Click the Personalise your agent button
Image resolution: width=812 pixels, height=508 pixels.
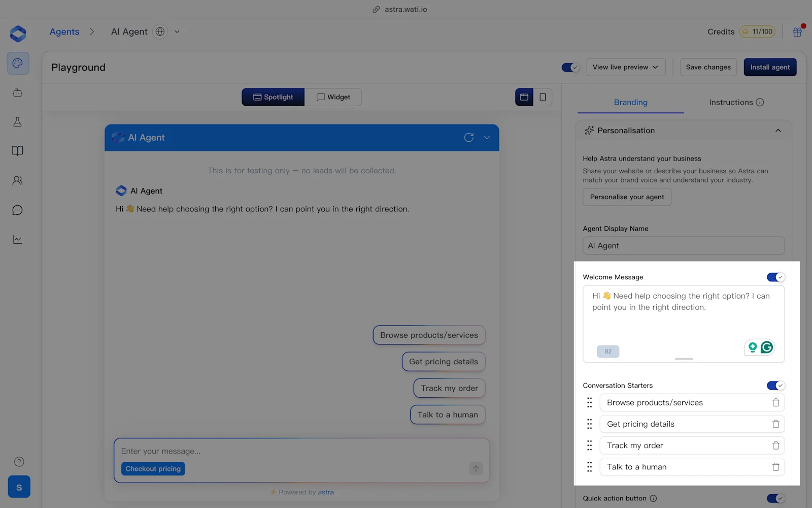pyautogui.click(x=627, y=197)
